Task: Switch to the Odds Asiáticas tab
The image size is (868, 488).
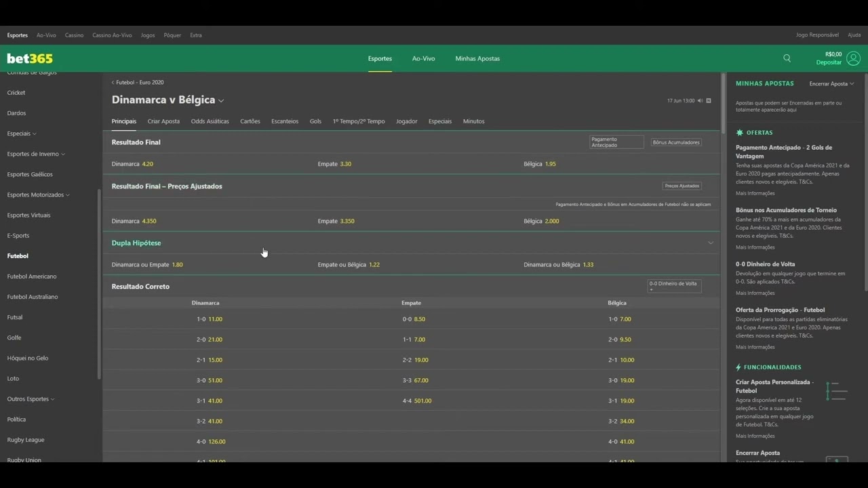Action: click(210, 121)
